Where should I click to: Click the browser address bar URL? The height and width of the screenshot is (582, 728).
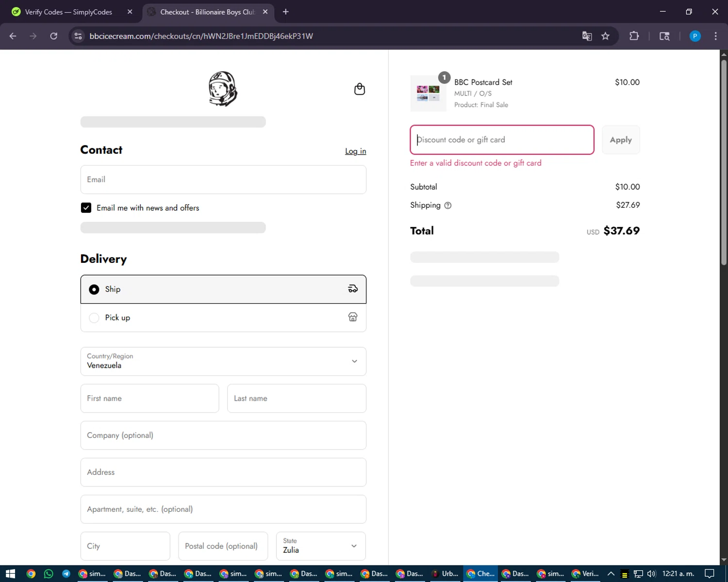(x=201, y=36)
